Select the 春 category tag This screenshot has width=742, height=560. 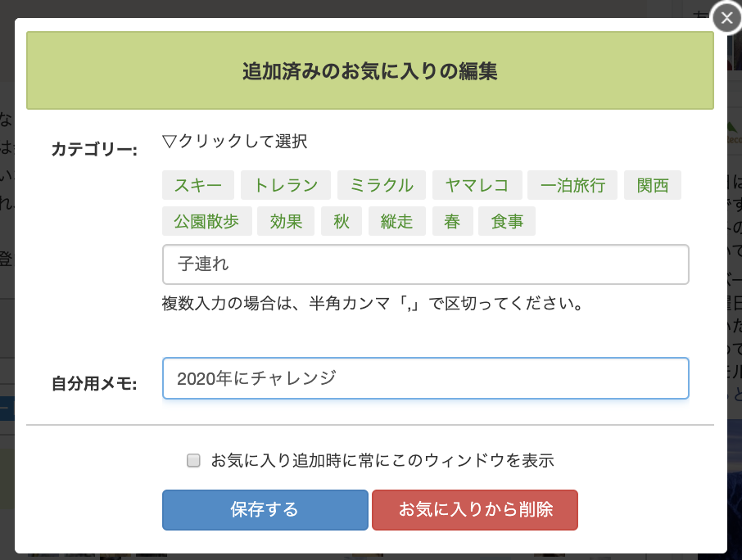click(x=452, y=221)
